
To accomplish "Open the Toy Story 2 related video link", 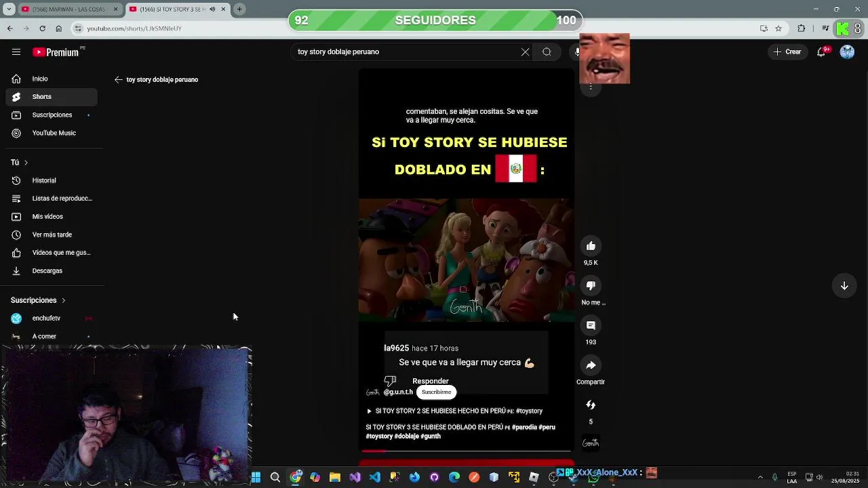I will point(454,411).
